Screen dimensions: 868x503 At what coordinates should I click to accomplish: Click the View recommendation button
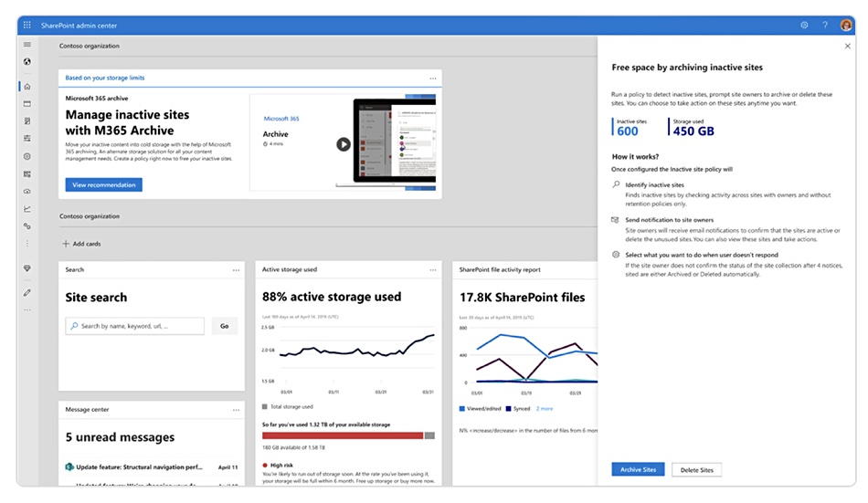103,184
